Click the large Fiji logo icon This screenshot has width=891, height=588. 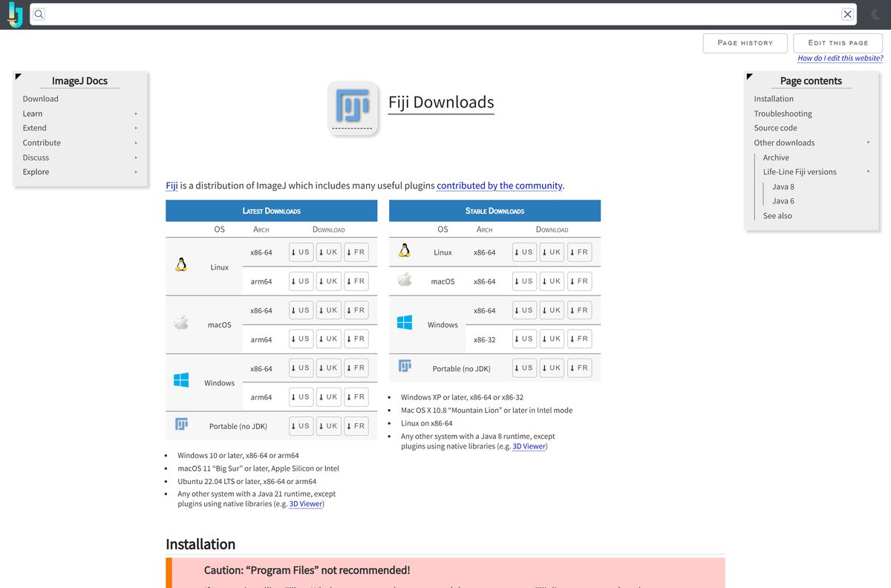(353, 108)
